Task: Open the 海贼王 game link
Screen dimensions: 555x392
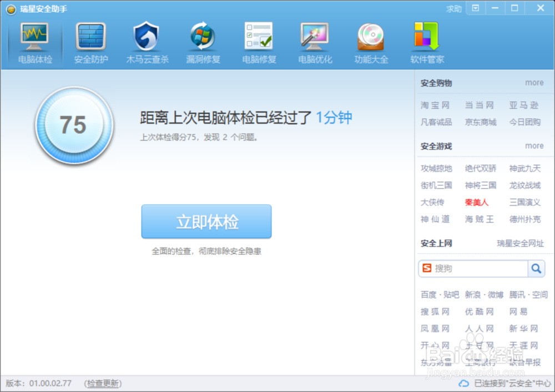Action: tap(480, 220)
